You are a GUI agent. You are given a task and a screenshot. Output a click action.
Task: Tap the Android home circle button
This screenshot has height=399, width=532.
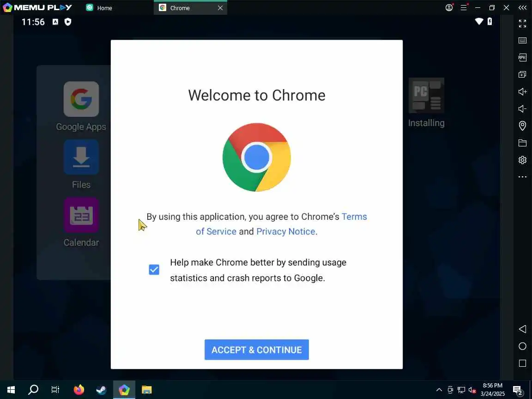tap(522, 346)
